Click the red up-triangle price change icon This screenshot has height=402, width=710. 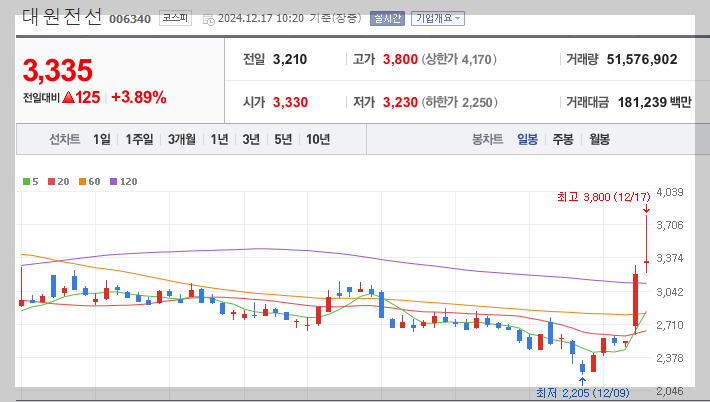(x=68, y=97)
